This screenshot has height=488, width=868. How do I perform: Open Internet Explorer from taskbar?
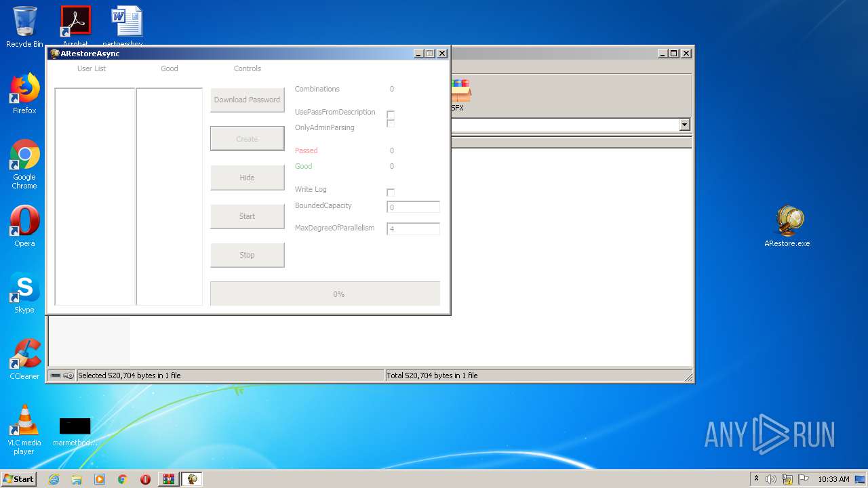pyautogui.click(x=54, y=479)
